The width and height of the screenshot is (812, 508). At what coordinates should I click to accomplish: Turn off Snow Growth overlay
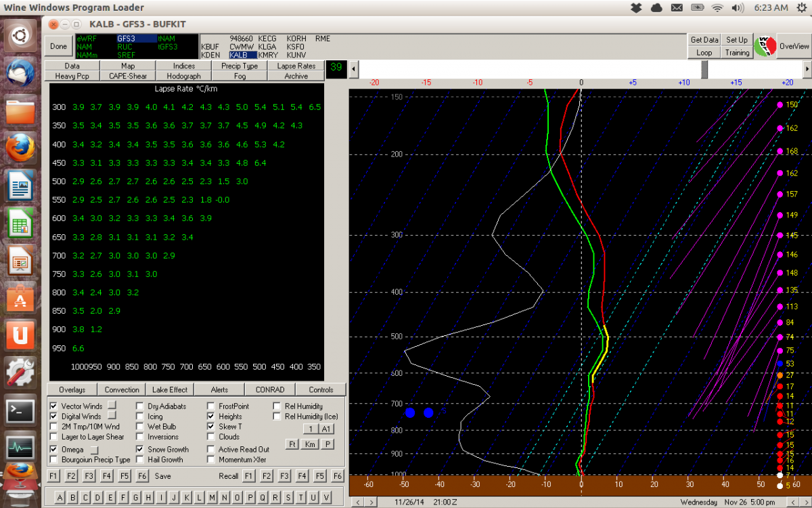pyautogui.click(x=140, y=450)
